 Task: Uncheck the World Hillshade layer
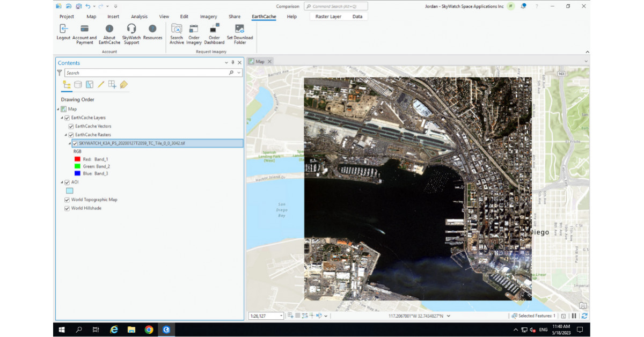67,208
